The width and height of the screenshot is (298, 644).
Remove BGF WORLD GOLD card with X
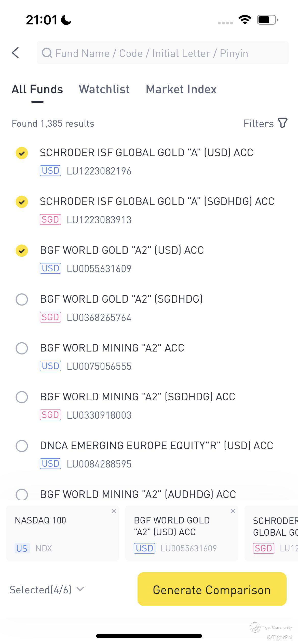(233, 511)
